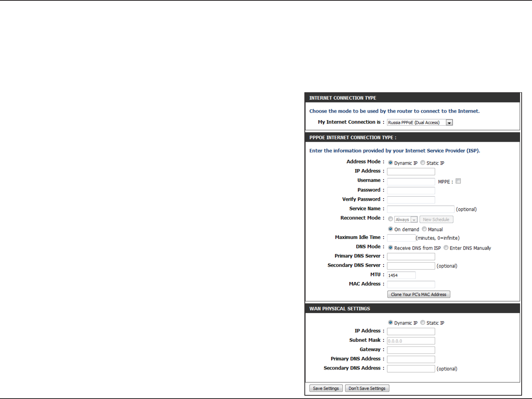Select the Always reconnect mode radio
This screenshot has height=399, width=532.
pyautogui.click(x=391, y=219)
